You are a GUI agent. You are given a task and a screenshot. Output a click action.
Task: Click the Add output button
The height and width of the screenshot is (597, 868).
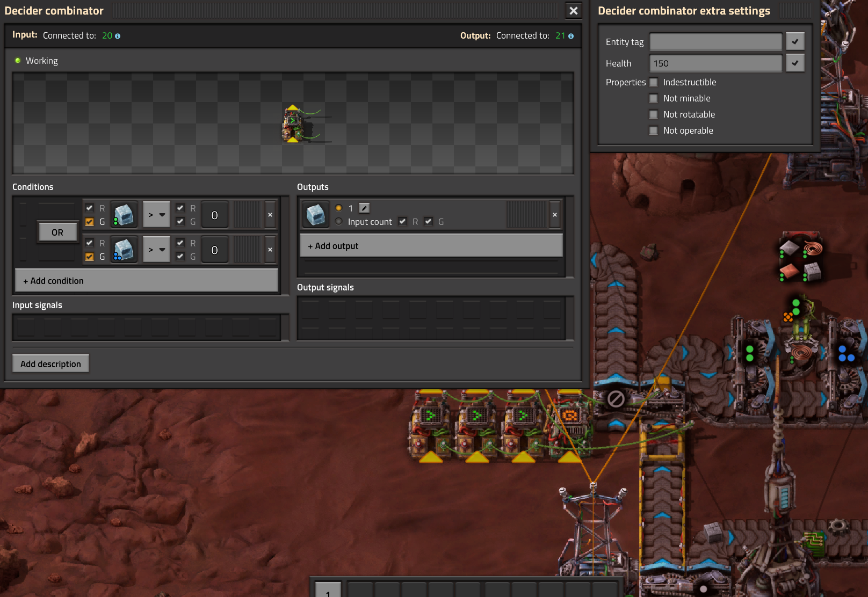[x=431, y=246]
